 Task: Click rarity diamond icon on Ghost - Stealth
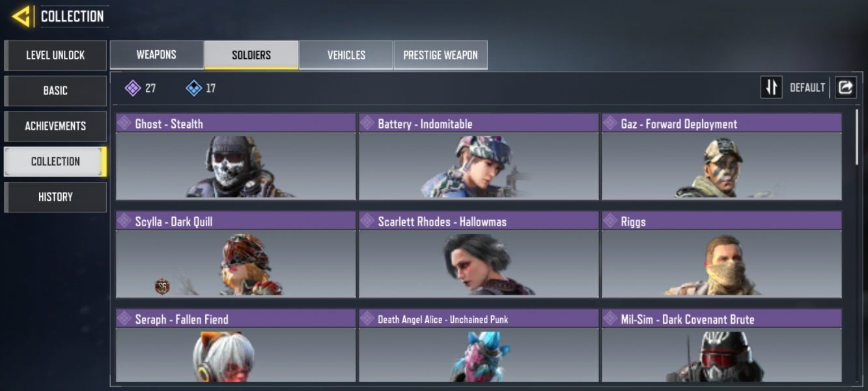(x=125, y=123)
